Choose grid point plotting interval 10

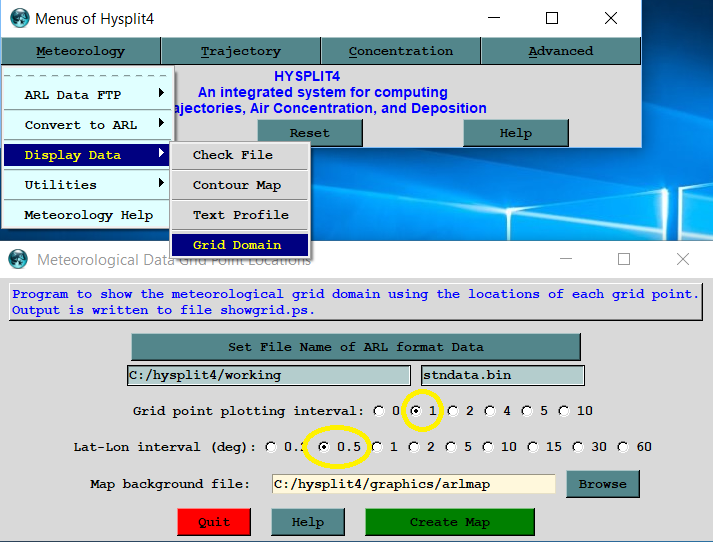pos(565,411)
